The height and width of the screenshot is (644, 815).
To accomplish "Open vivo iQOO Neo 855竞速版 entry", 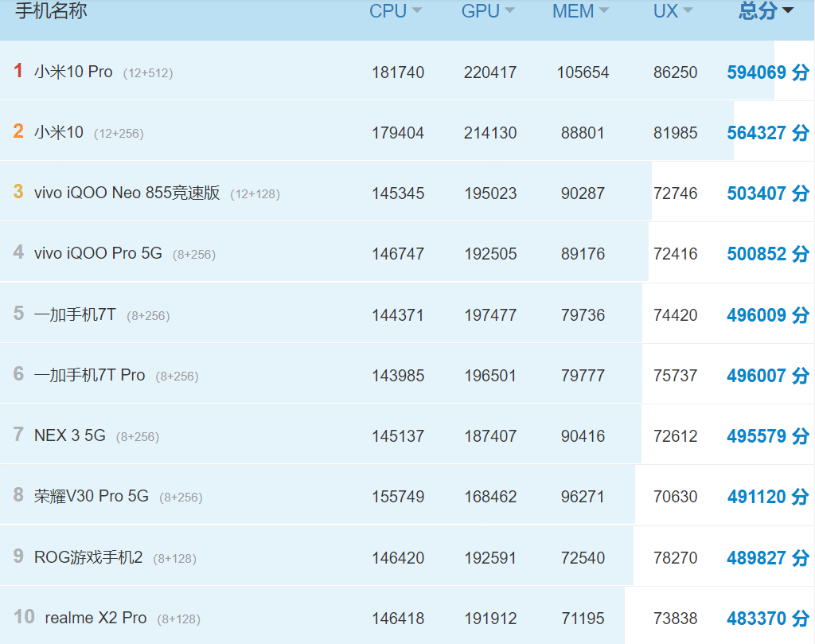I will (127, 193).
